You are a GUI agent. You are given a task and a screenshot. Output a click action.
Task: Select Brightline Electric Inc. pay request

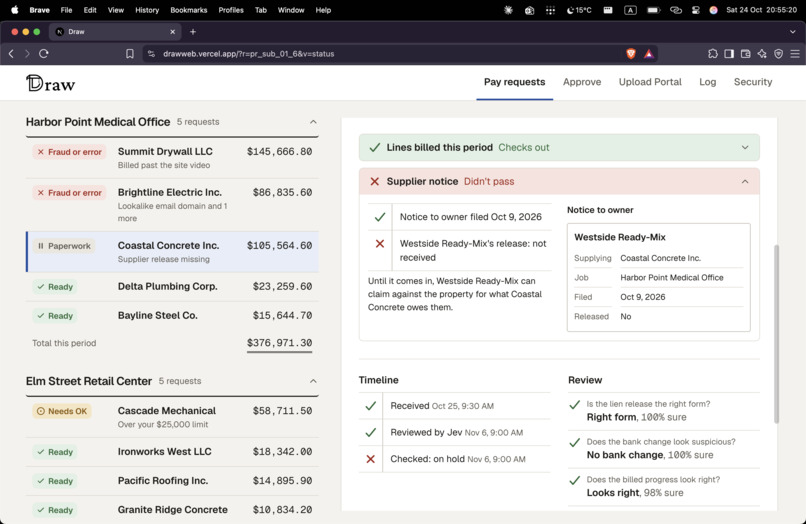coord(172,205)
